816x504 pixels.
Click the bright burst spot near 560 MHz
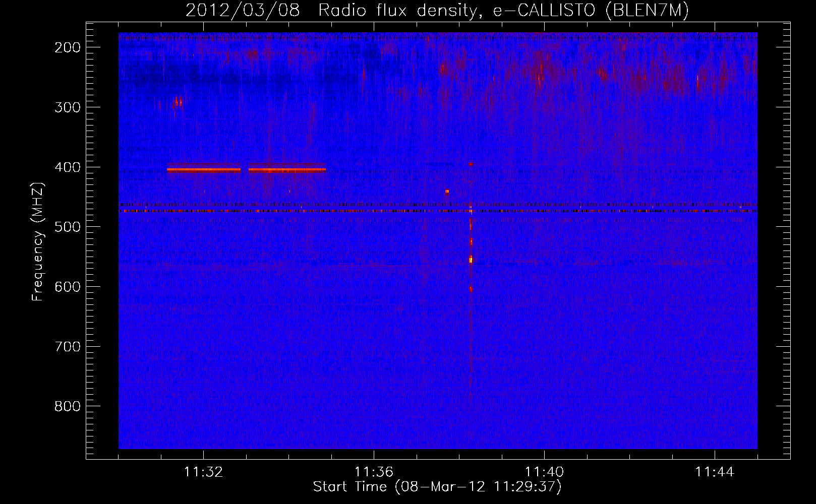point(471,260)
